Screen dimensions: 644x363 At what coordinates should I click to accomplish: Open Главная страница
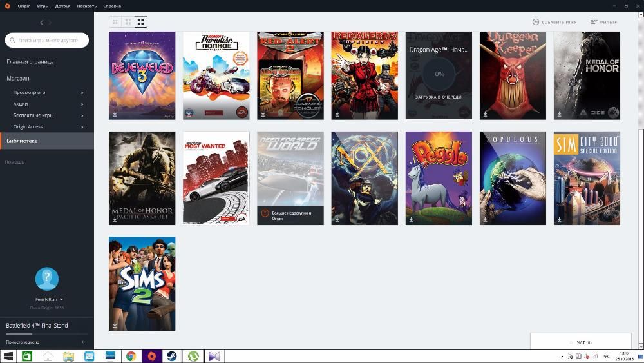(x=30, y=62)
